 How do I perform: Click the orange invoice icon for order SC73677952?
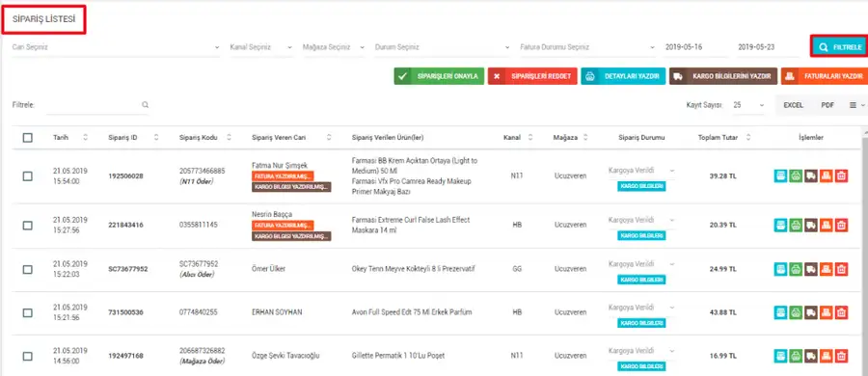[x=826, y=269]
